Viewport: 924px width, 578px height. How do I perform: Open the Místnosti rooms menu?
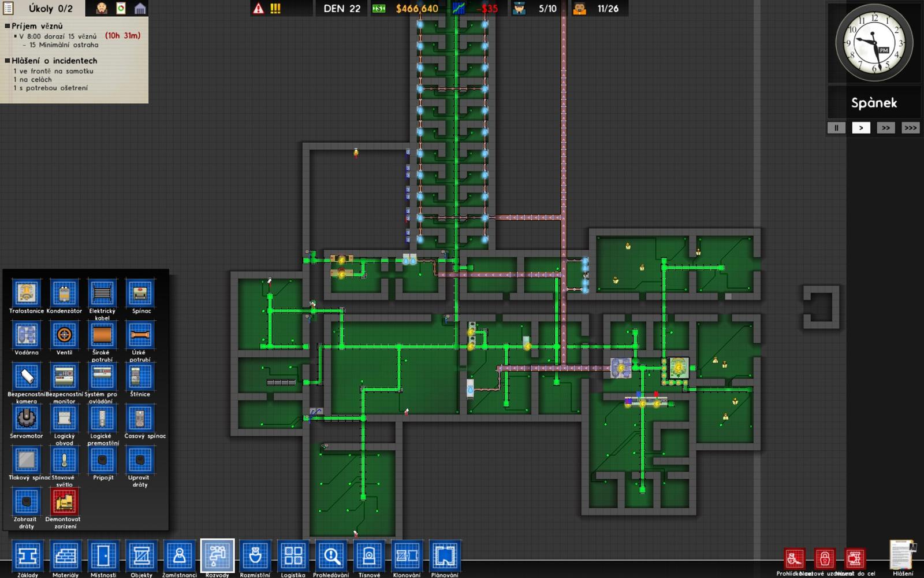point(103,556)
